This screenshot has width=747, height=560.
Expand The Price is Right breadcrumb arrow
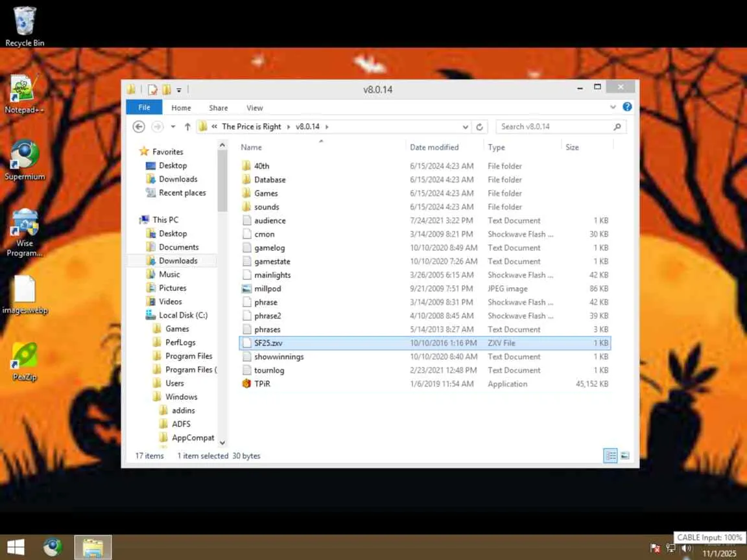pos(288,126)
